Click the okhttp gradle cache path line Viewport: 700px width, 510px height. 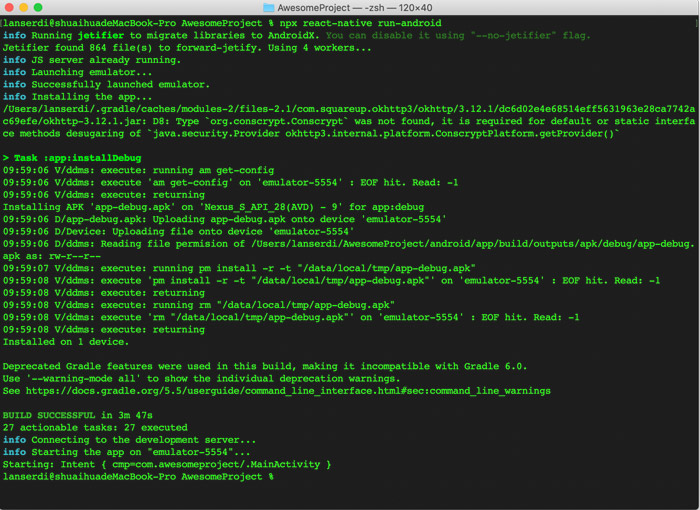click(x=349, y=109)
